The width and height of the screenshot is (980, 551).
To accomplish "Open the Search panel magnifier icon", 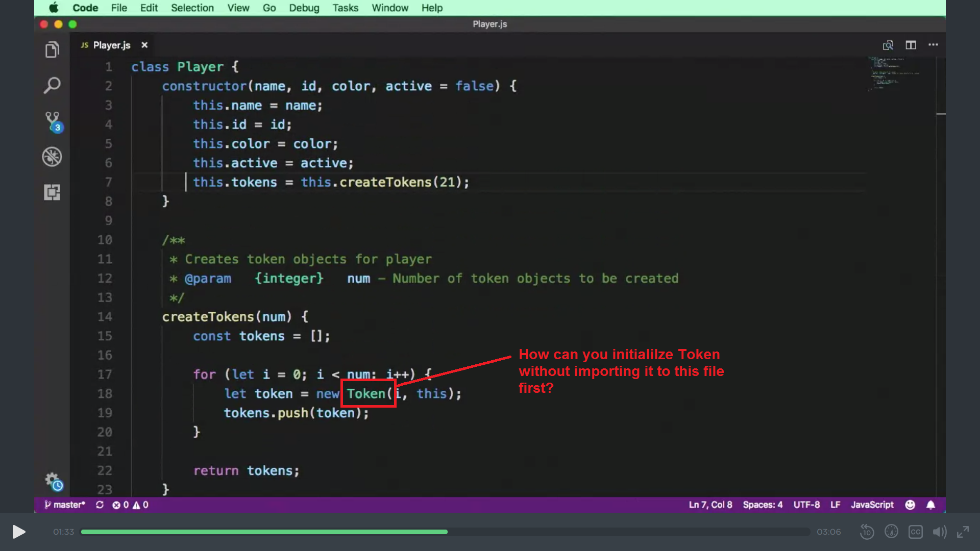I will click(x=52, y=85).
